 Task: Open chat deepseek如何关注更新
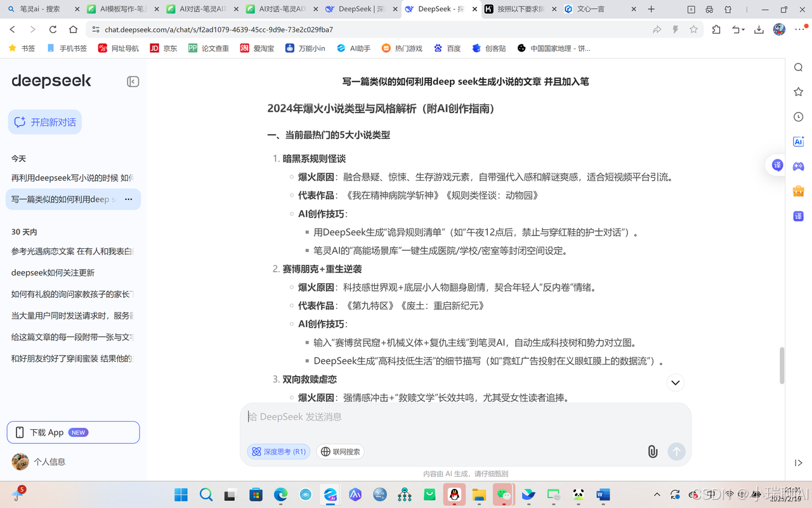pyautogui.click(x=73, y=272)
